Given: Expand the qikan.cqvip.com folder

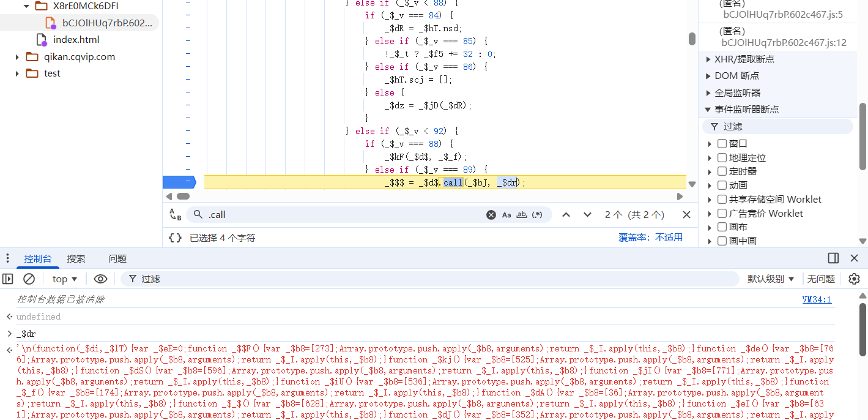Looking at the screenshot, I should tap(18, 57).
